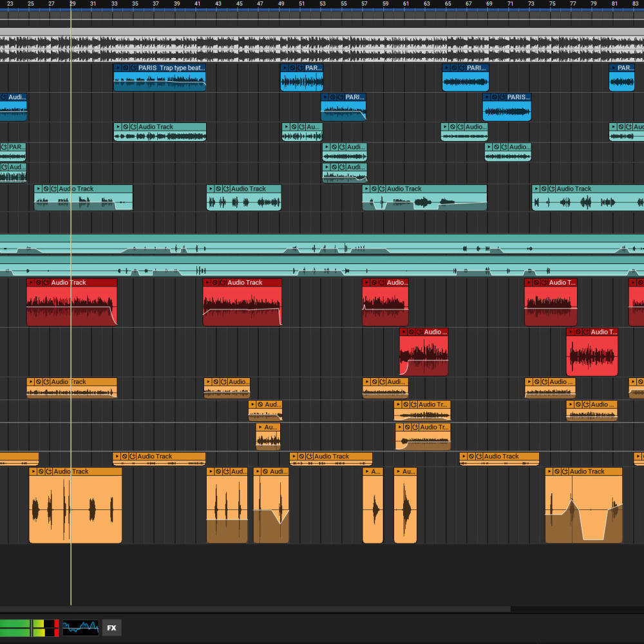Play the red Audio Track clip at bar 42

(207, 283)
